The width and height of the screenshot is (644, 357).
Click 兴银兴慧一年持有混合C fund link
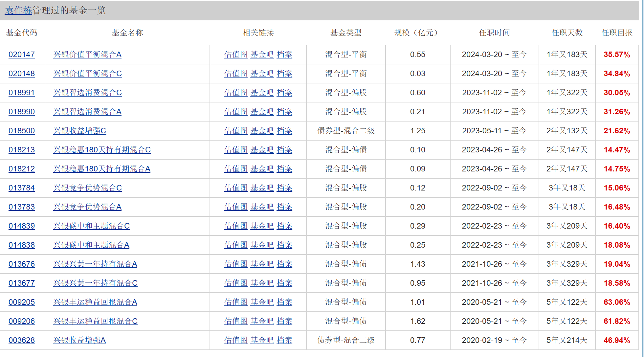click(x=95, y=283)
